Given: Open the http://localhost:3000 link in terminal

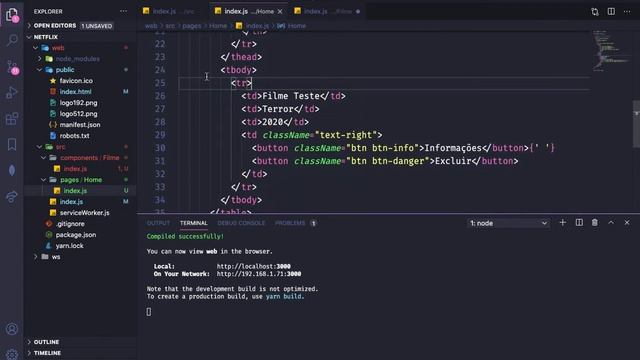Looking at the screenshot, I should 253,266.
